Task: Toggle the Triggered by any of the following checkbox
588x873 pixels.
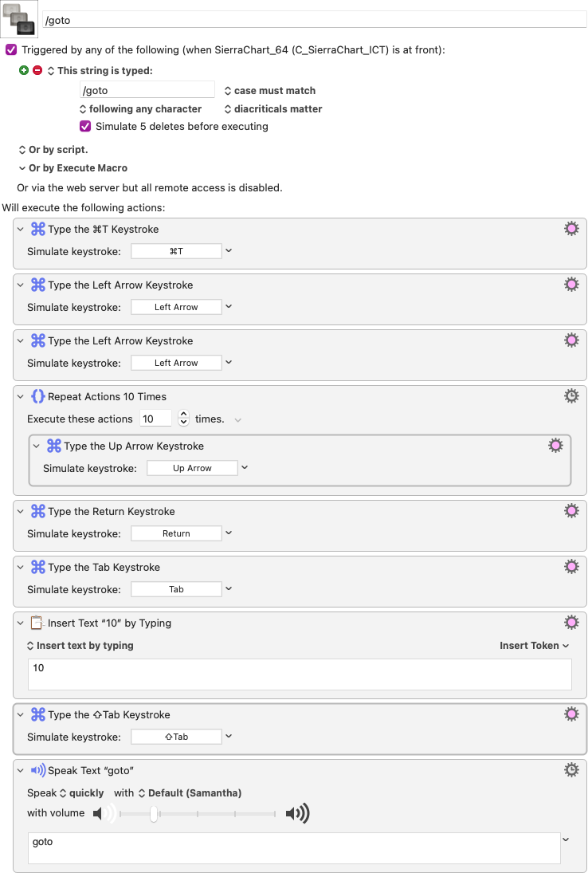Action: click(x=11, y=50)
